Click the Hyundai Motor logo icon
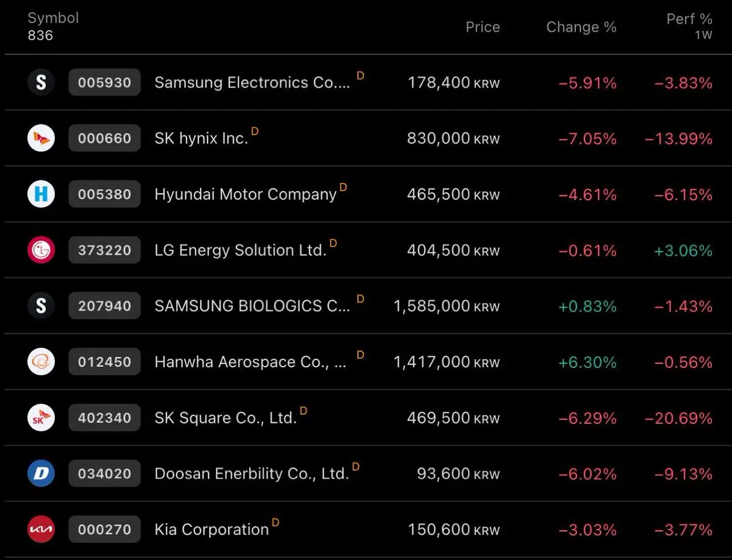 coord(41,195)
